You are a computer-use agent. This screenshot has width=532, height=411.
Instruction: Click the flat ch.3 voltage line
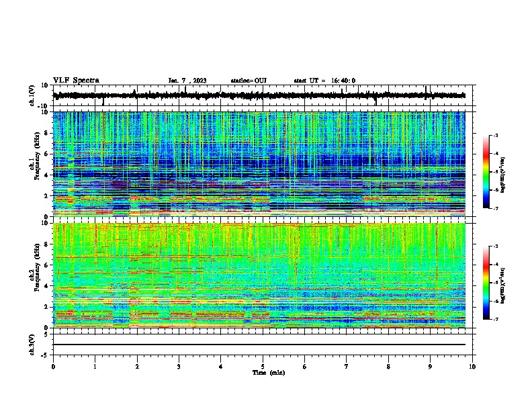click(259, 345)
